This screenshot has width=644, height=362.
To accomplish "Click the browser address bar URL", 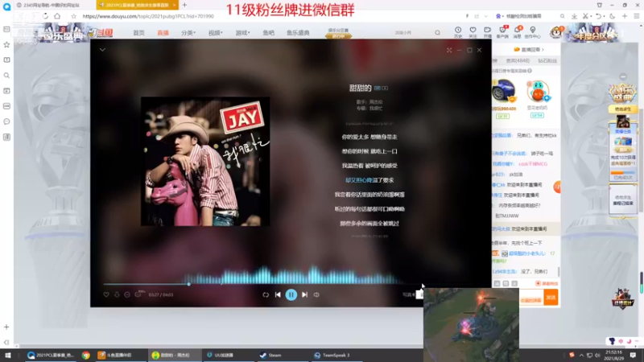I will (x=148, y=16).
